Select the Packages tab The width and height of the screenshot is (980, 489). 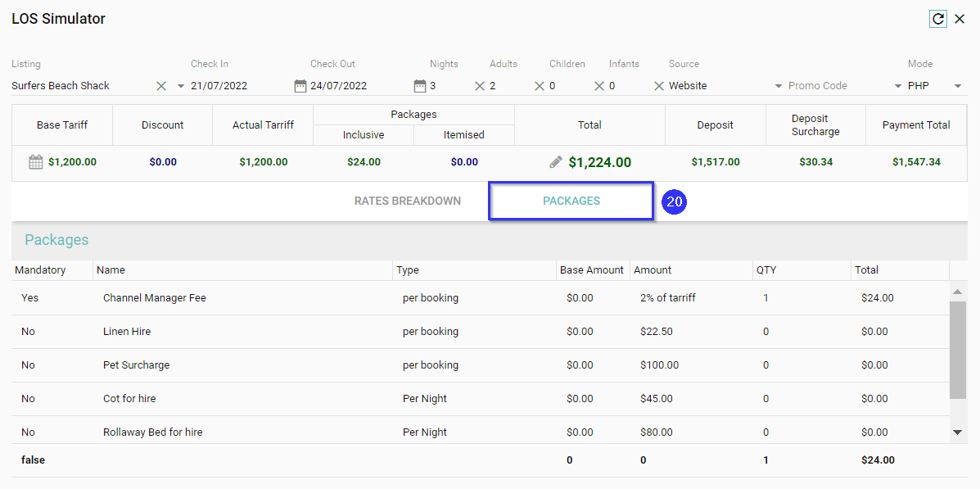[571, 201]
